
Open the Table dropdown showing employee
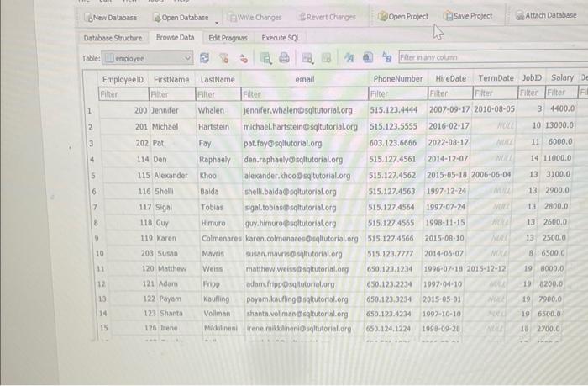point(147,58)
